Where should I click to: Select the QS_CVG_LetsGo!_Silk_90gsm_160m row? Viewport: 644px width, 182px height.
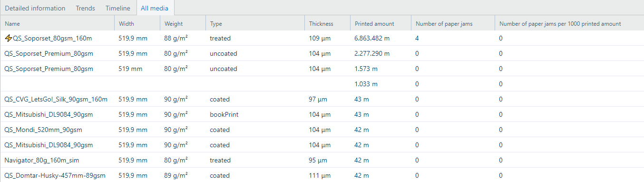point(322,99)
